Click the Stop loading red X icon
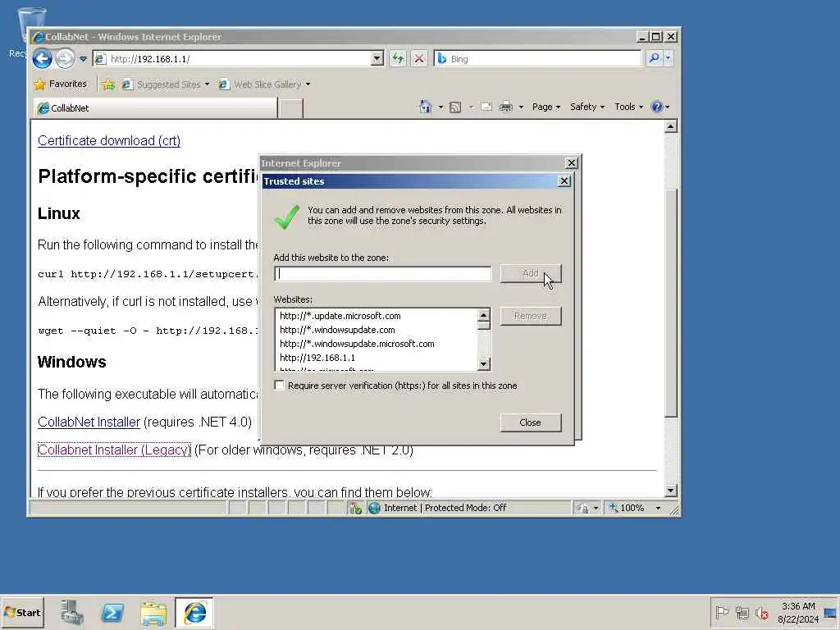Image resolution: width=840 pixels, height=630 pixels. [419, 58]
